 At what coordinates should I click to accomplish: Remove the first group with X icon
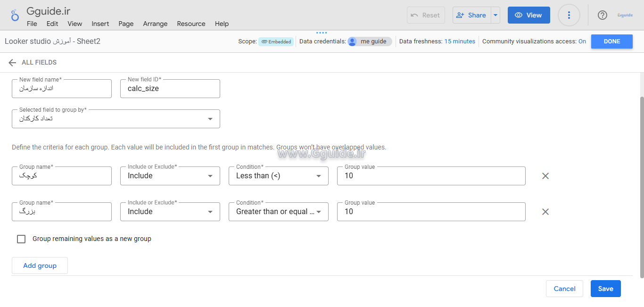point(545,176)
